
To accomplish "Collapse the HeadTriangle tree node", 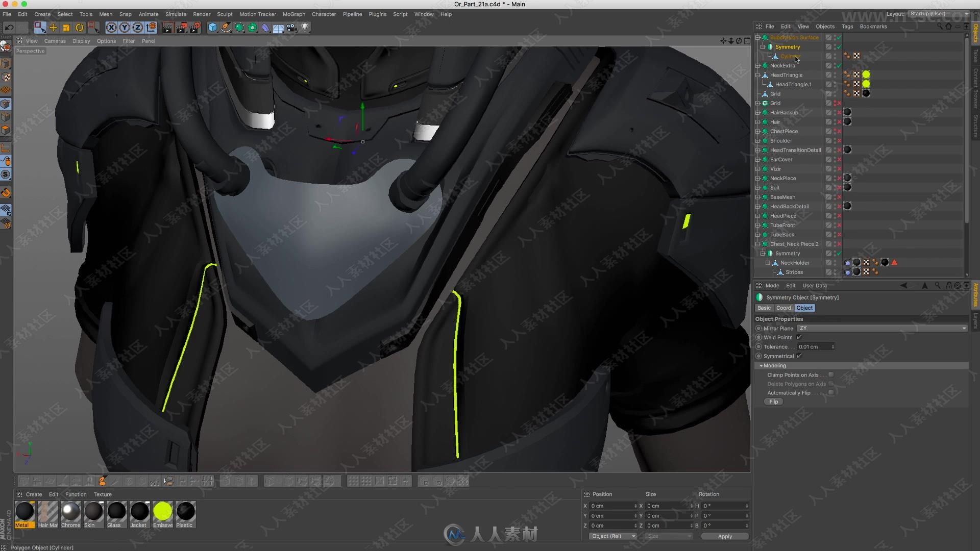I will pos(758,75).
